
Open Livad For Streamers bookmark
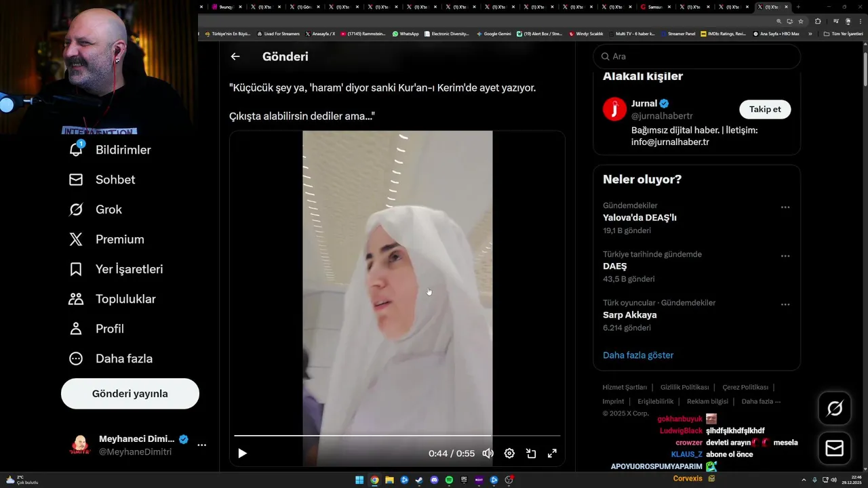pos(278,34)
